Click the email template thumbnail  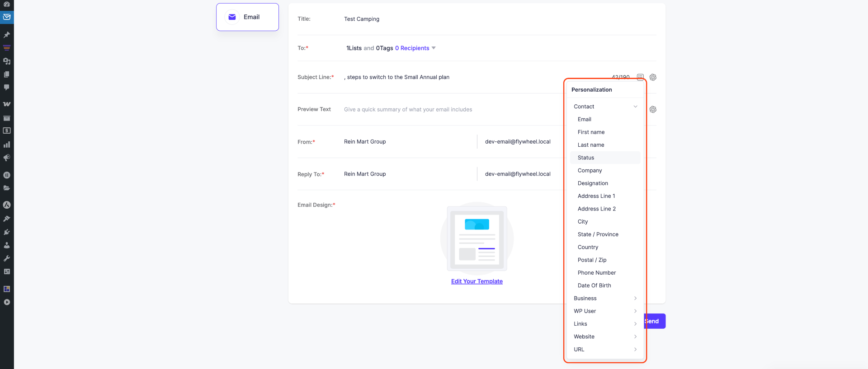coord(477,238)
